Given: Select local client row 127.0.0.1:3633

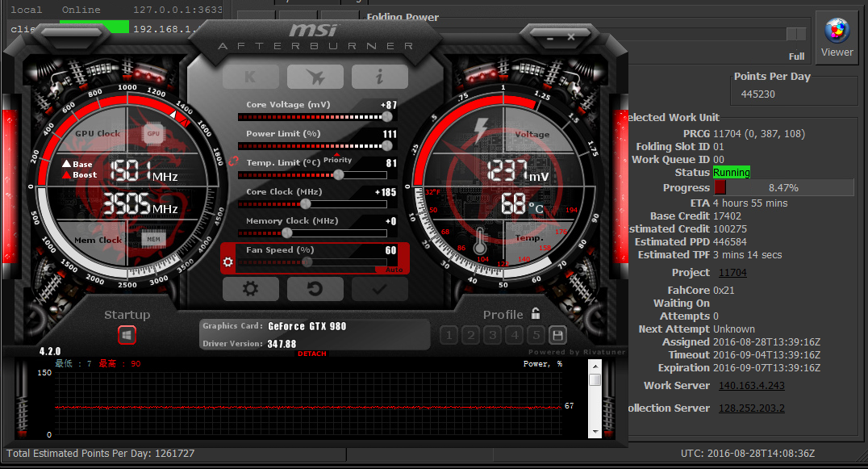Looking at the screenshot, I should point(116,10).
